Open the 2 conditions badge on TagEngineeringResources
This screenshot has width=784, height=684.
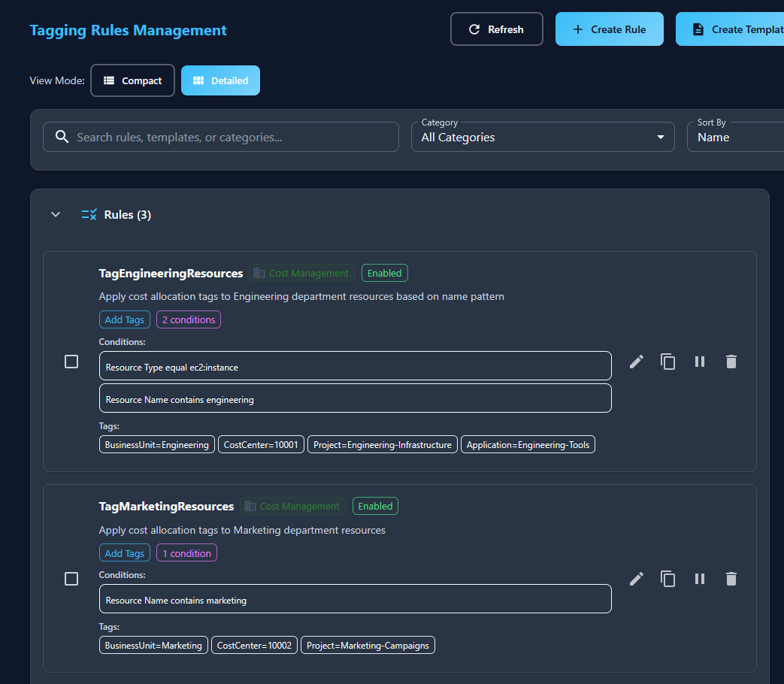[188, 319]
